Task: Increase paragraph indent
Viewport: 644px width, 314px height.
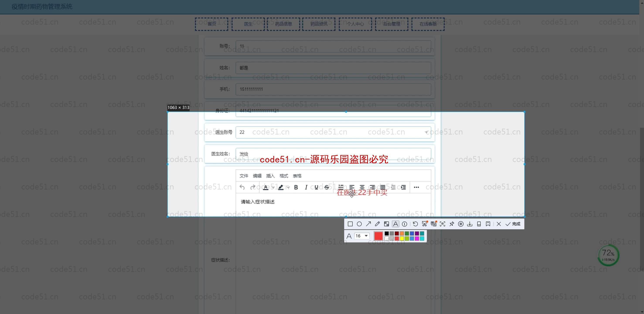Action: tap(403, 187)
